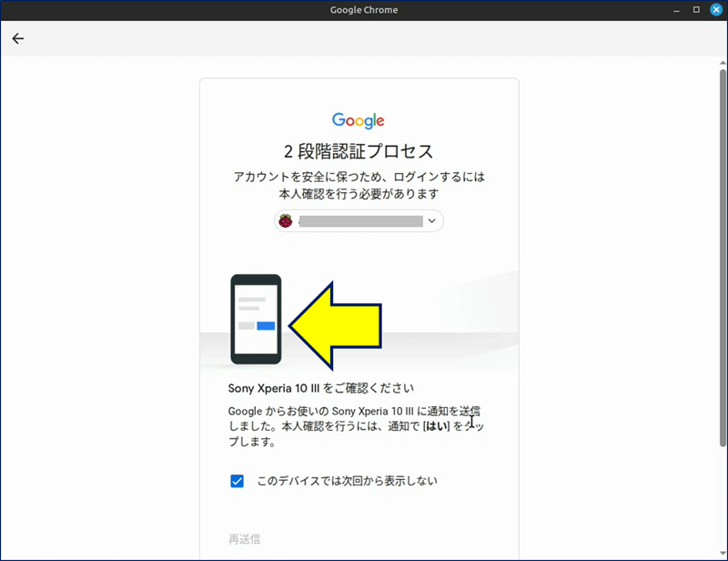
Task: Click the scrollbar up arrow
Action: (723, 63)
